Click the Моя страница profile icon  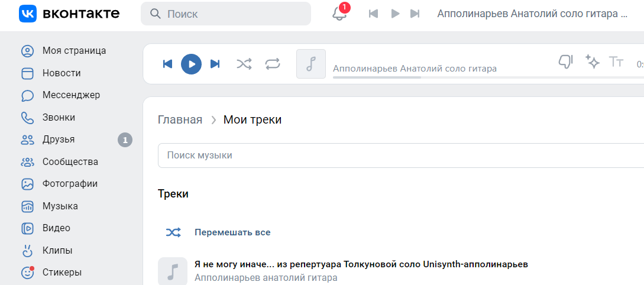click(27, 51)
